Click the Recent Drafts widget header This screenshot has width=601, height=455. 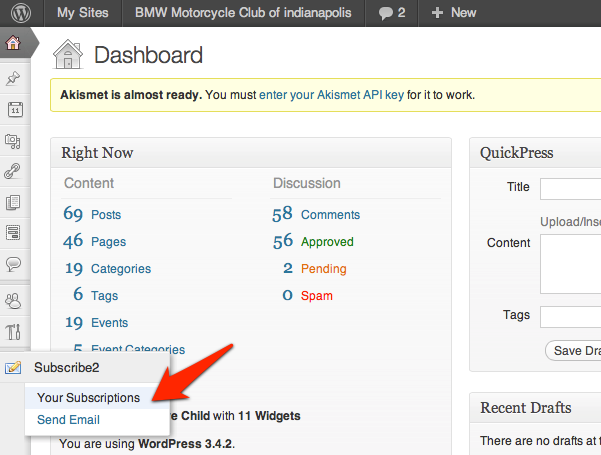click(535, 407)
